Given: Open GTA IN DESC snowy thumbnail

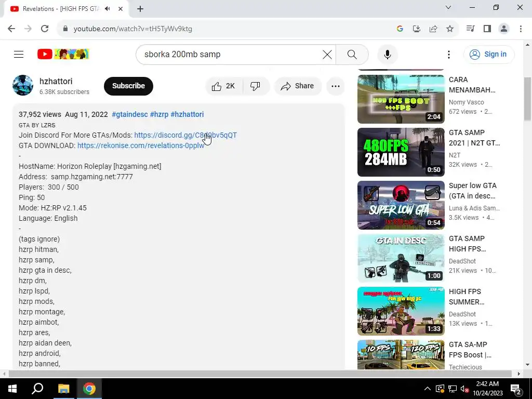Looking at the screenshot, I should click(401, 258).
